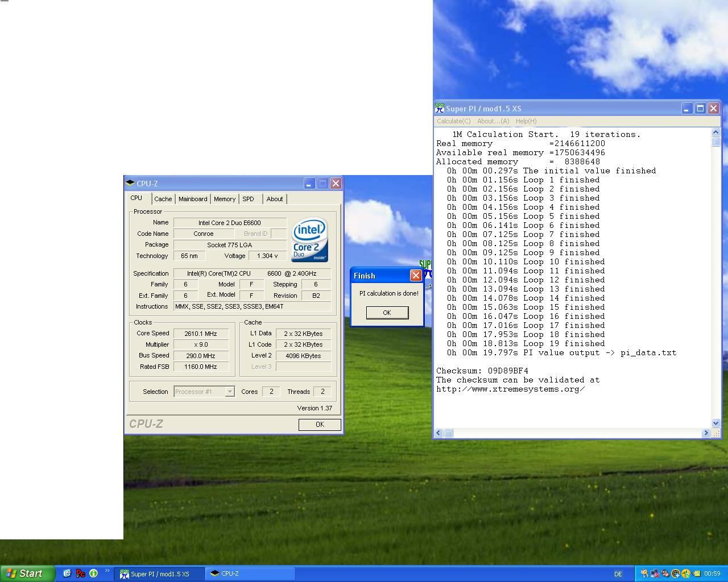
Task: Click the Instructions field MMX, SSE, SSE2
Action: pos(252,306)
